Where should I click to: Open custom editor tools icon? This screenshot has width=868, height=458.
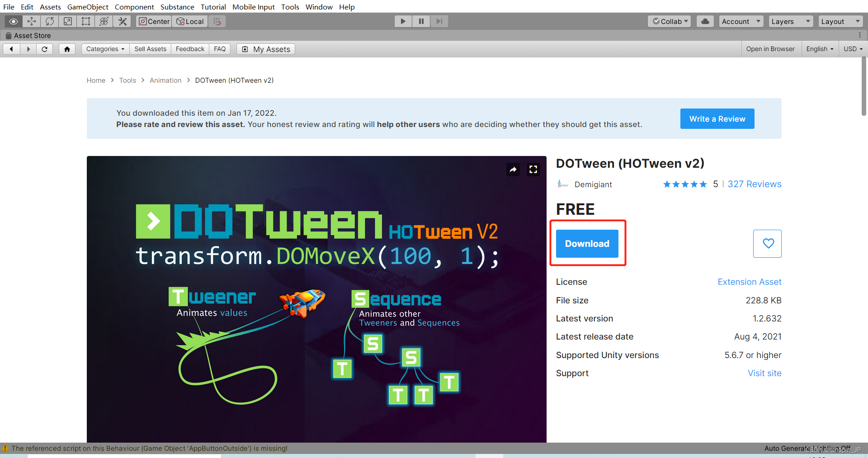(x=122, y=21)
